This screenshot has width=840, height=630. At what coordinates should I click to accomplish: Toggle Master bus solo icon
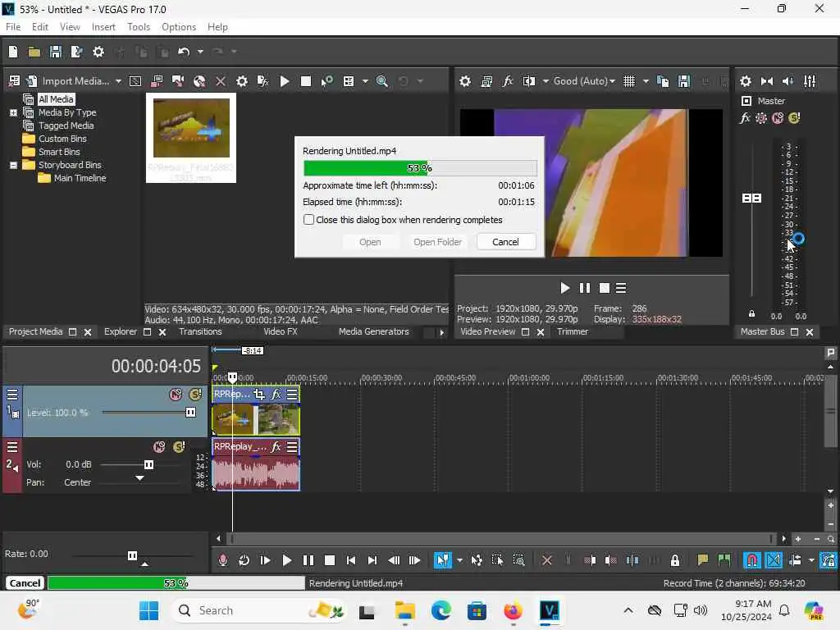(794, 118)
